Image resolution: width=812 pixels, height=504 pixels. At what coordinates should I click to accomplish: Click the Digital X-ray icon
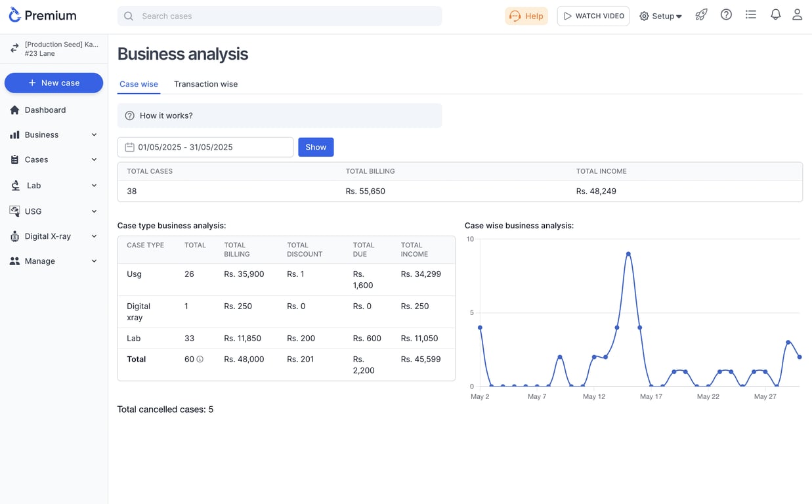14,236
